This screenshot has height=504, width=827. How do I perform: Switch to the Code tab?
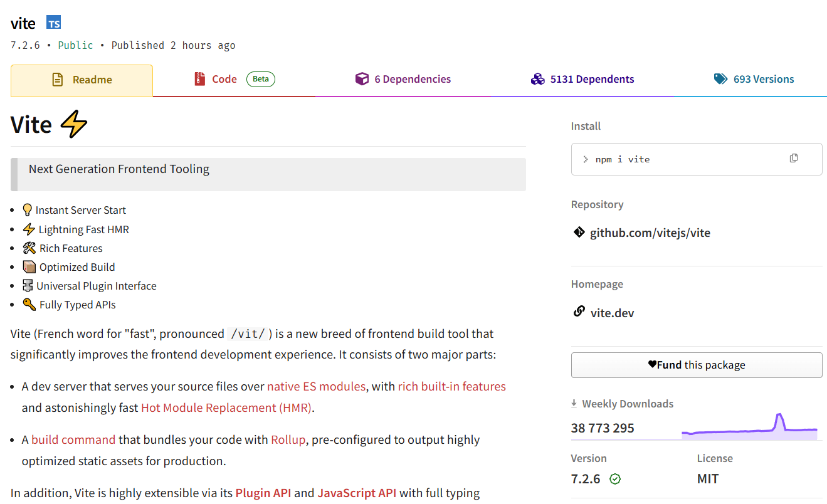[x=224, y=79]
